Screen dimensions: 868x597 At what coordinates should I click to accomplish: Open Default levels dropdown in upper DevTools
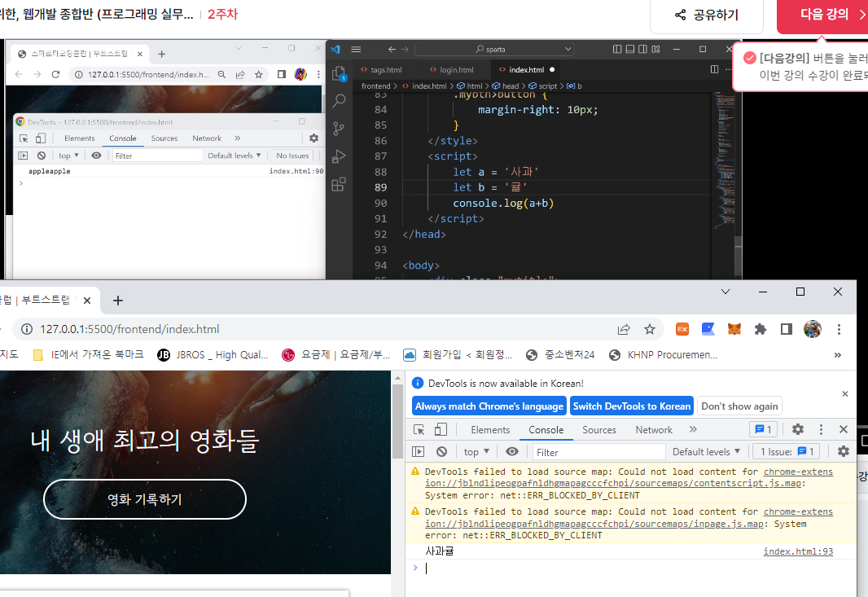pos(235,156)
